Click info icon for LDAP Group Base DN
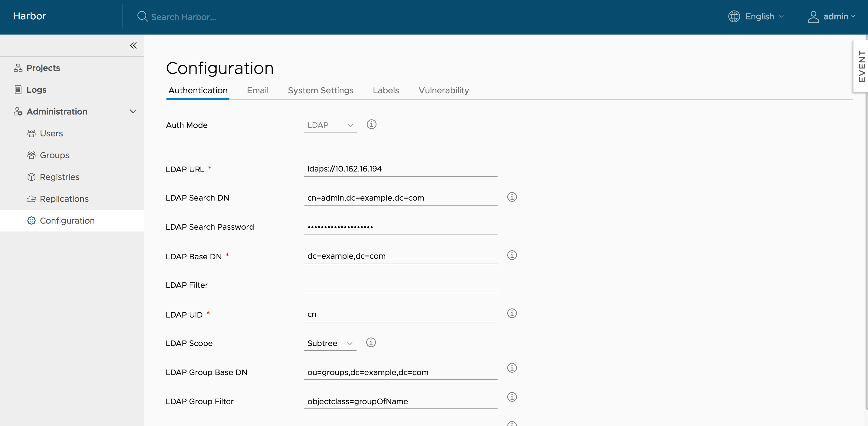 (512, 368)
